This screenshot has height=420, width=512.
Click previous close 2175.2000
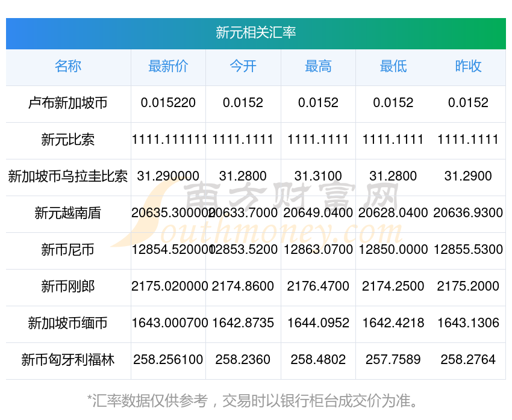point(468,286)
